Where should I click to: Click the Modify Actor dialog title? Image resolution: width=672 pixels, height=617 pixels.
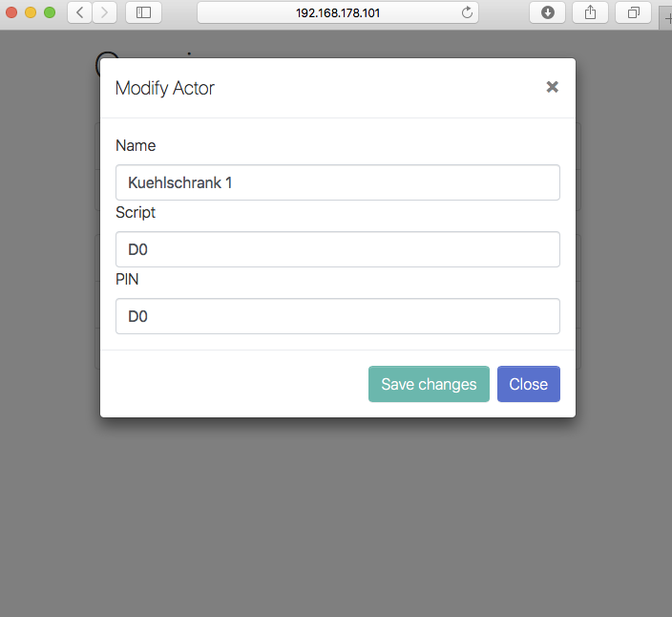(165, 88)
